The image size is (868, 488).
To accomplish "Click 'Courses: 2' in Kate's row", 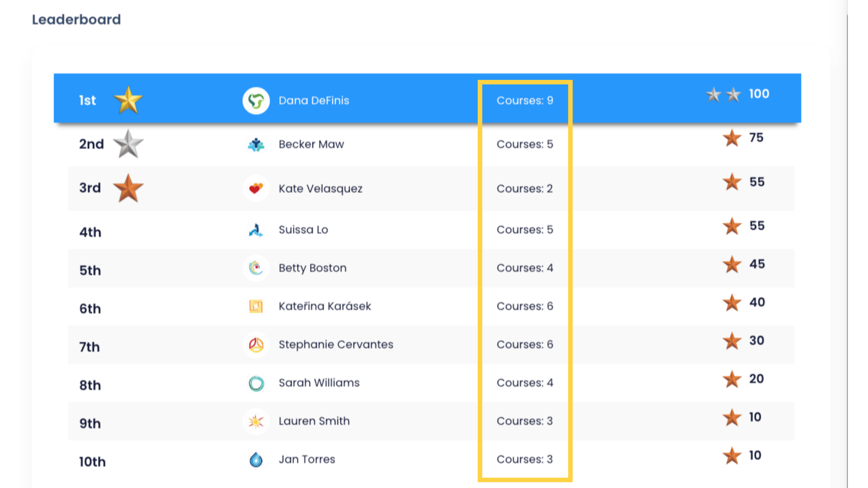I will (525, 188).
